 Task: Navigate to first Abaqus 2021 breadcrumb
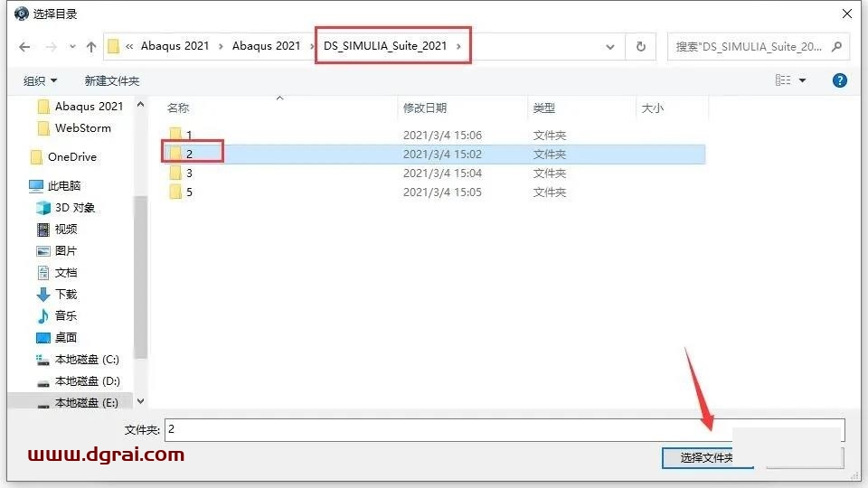pos(175,46)
